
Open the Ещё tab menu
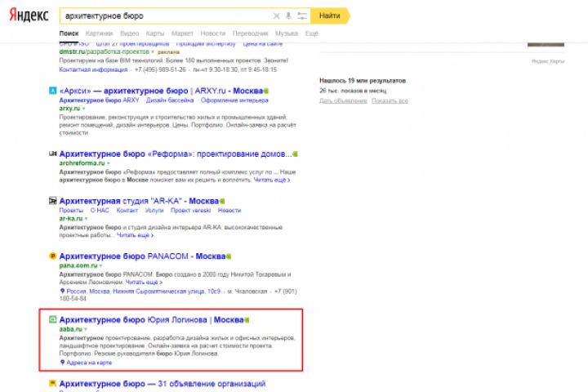pyautogui.click(x=312, y=33)
